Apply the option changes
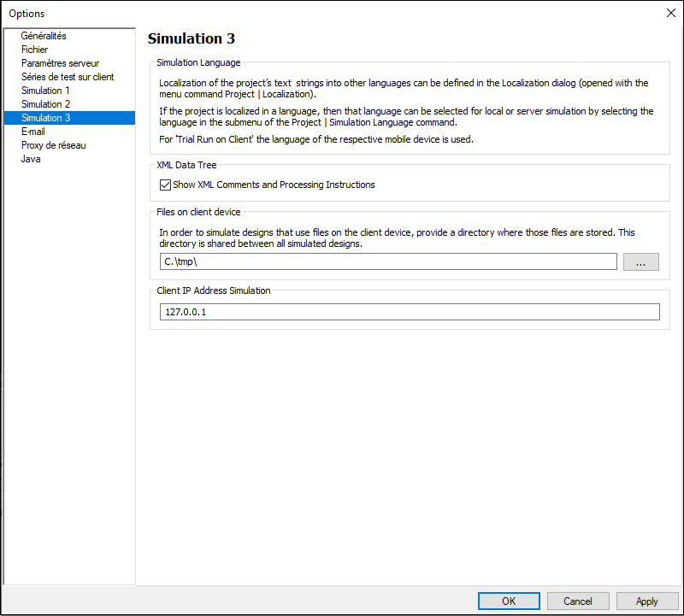 647,601
